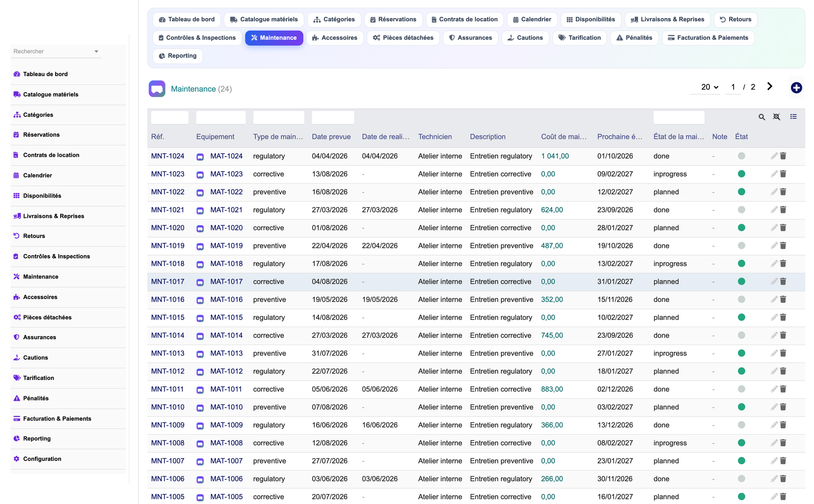Open the MNT-1019 reference link
This screenshot has width=814, height=504.
pos(168,246)
